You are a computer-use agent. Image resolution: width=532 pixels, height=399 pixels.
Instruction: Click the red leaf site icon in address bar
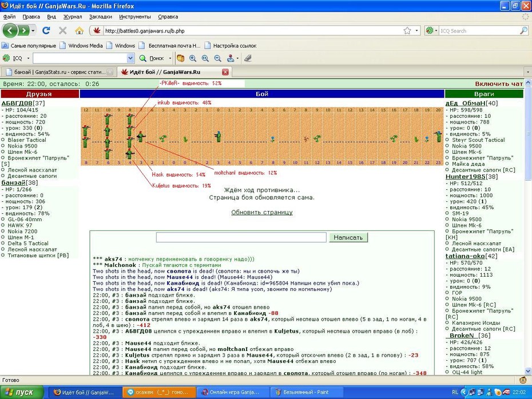(x=97, y=30)
